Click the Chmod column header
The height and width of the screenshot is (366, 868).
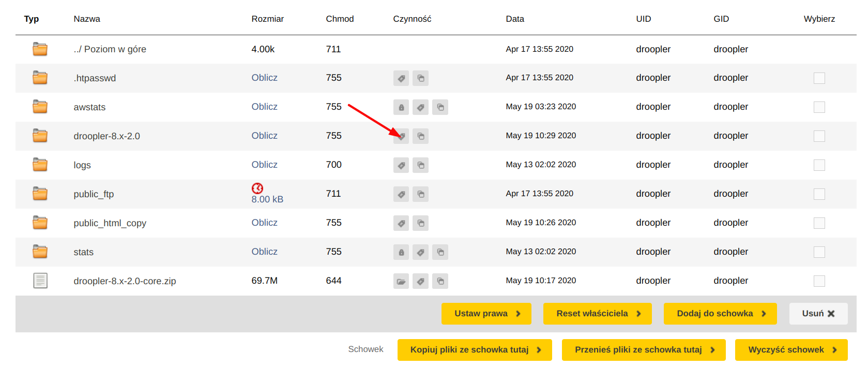point(340,19)
